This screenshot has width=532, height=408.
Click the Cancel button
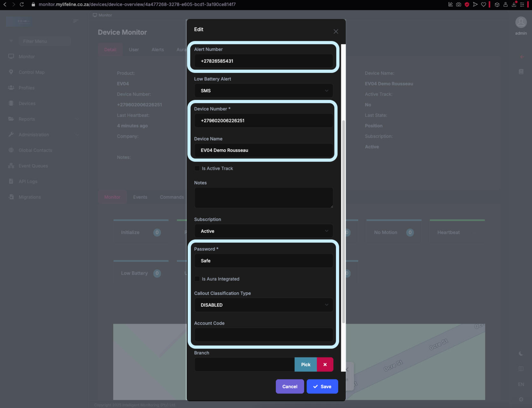tap(290, 386)
